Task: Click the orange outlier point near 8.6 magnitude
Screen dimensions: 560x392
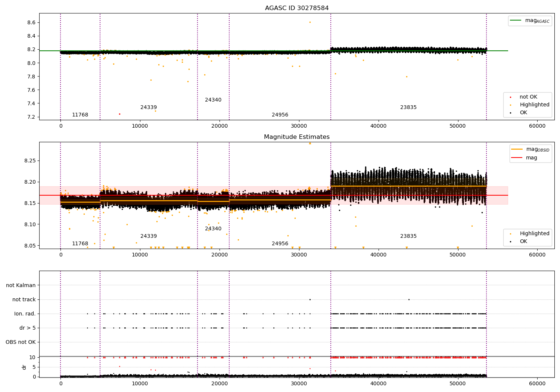Action: pos(310,22)
